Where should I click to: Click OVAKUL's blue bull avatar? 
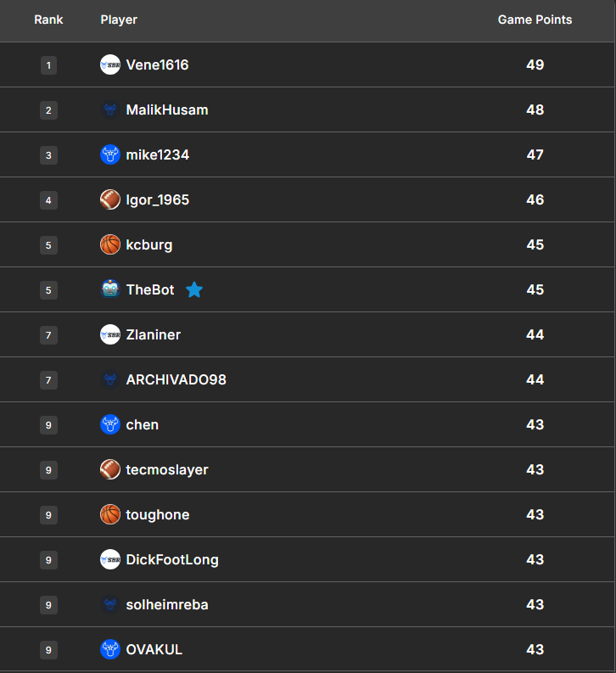point(110,649)
